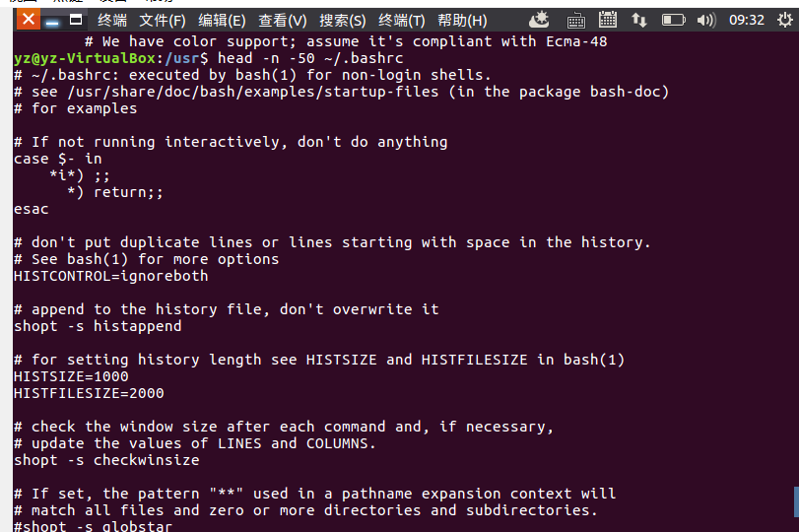Open the system power gear menu
The image size is (799, 532).
781,19
